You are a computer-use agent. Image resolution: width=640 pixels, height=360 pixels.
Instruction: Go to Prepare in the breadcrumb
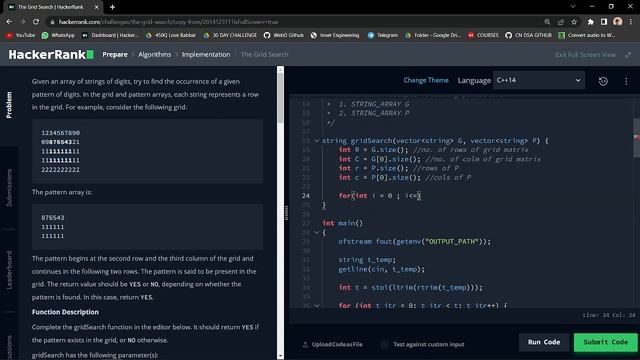[x=115, y=54]
